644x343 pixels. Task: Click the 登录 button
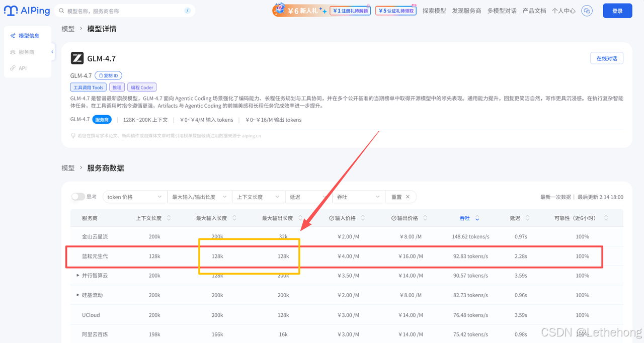(x=617, y=11)
